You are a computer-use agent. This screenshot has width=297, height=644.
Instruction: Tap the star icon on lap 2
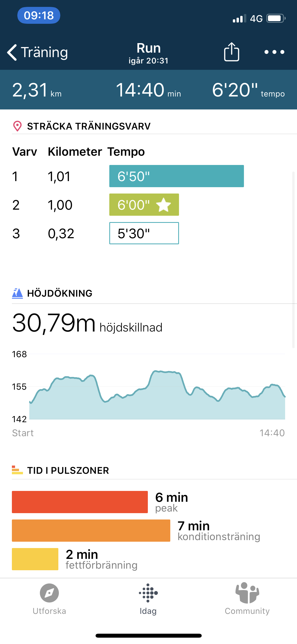(164, 205)
